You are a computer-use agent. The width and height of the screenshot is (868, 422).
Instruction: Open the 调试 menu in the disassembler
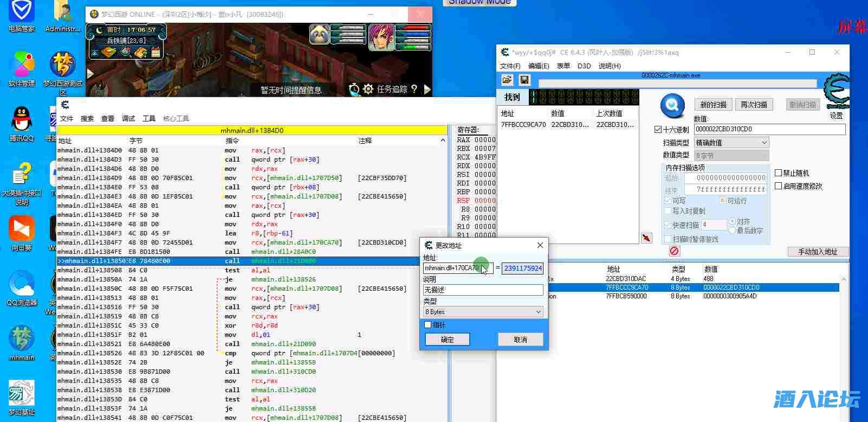click(x=128, y=119)
